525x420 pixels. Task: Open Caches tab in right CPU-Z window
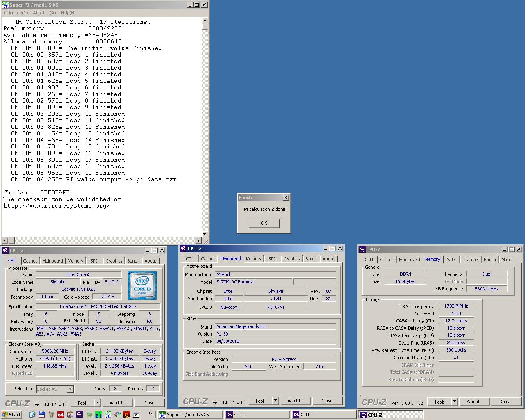pos(387,260)
